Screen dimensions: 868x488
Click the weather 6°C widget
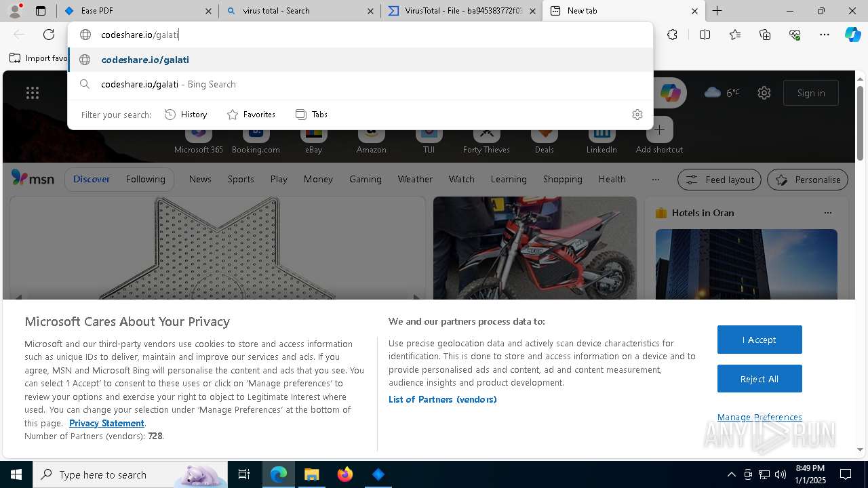point(722,93)
